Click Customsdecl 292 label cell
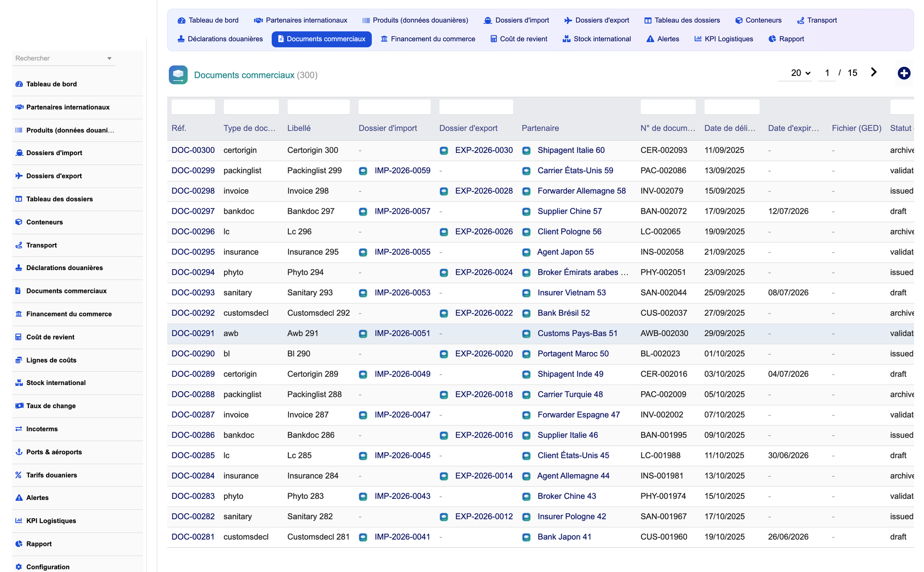The width and height of the screenshot is (924, 572). 318,313
